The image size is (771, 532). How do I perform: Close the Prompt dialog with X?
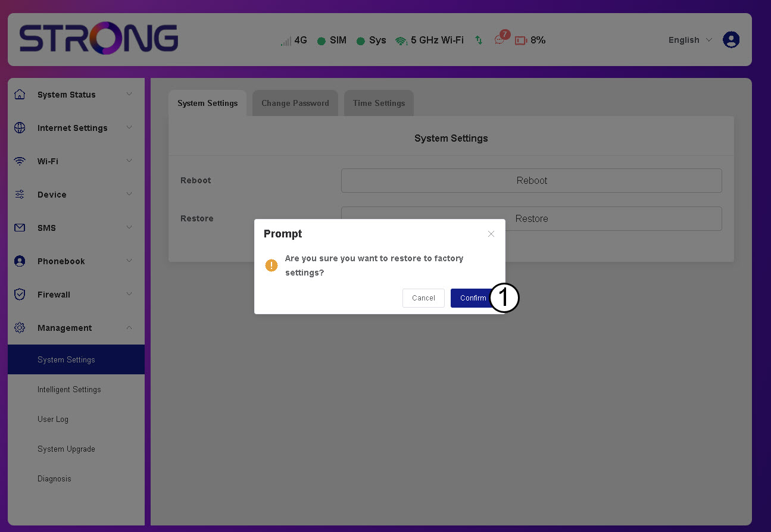pyautogui.click(x=491, y=234)
